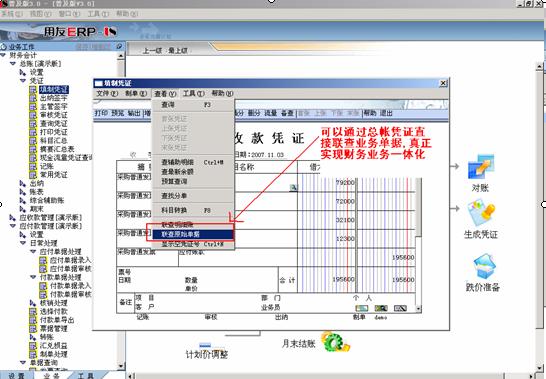546x379 pixels.
Task: Click the 计划价调整 icon
Action: click(205, 345)
